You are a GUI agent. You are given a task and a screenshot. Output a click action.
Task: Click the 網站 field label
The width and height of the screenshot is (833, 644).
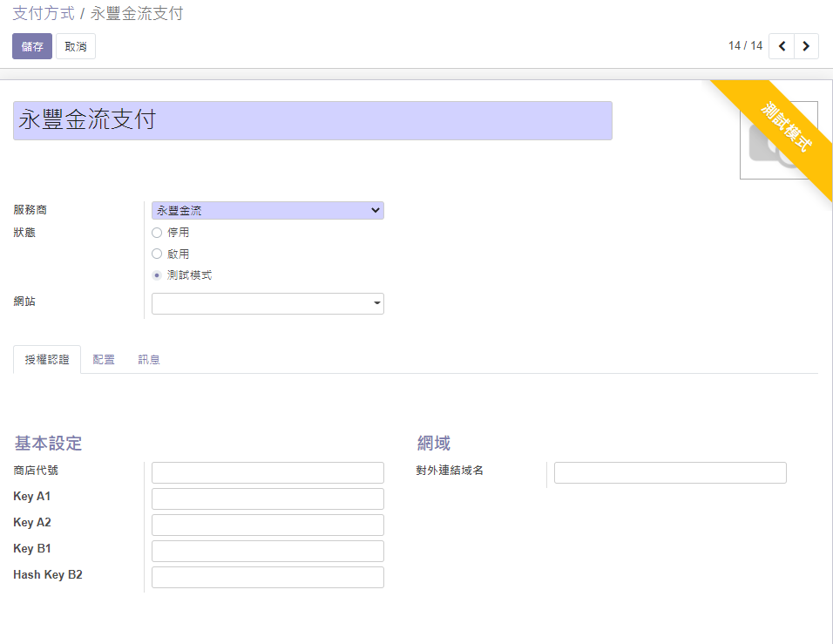pos(24,302)
